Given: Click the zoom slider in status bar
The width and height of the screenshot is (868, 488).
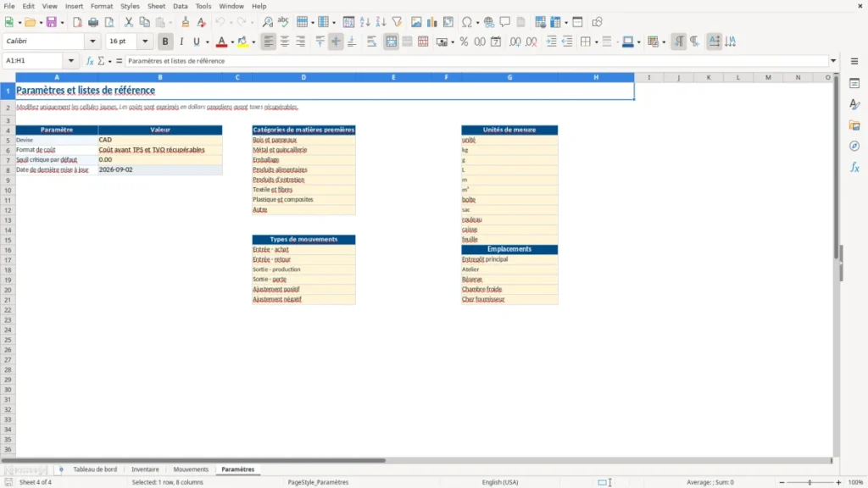Looking at the screenshot, I should [810, 482].
